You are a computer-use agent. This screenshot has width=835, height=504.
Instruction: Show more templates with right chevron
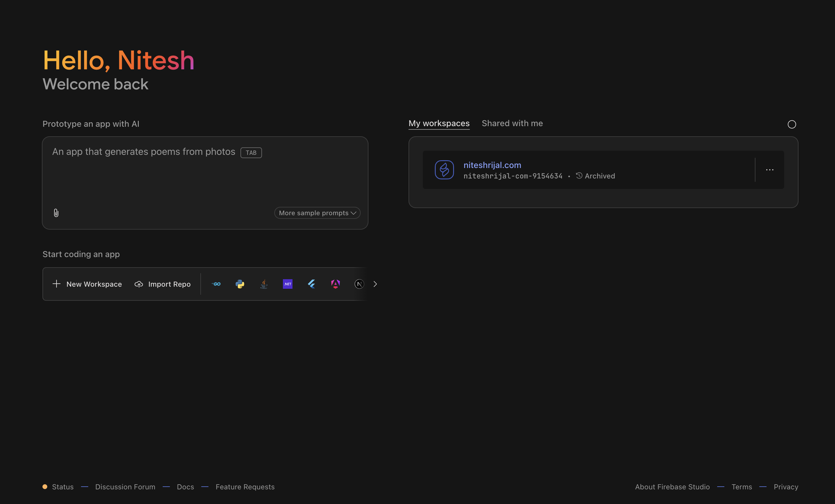click(x=375, y=284)
